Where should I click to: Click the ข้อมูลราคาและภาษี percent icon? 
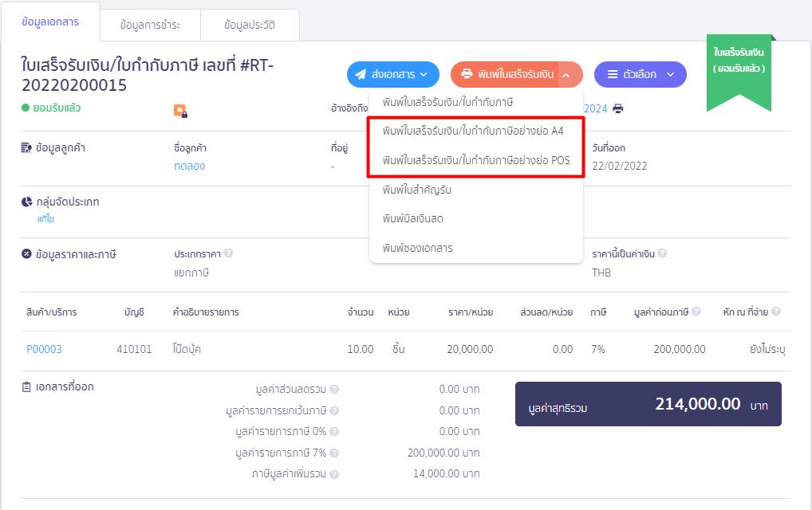tap(26, 254)
